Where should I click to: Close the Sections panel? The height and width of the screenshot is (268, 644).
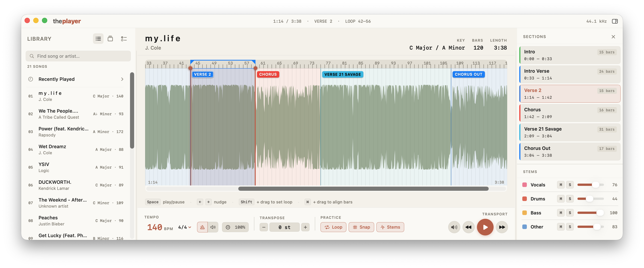point(613,37)
